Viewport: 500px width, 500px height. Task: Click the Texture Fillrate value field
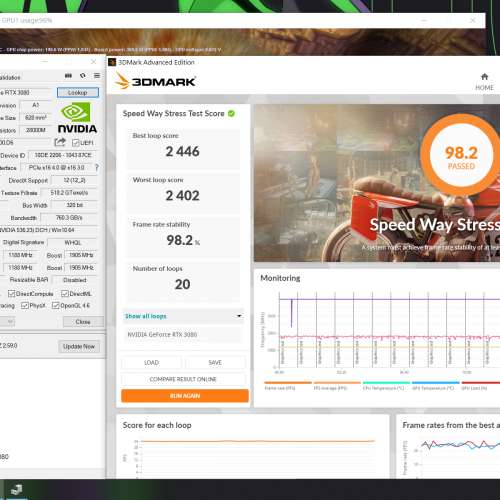[69, 193]
